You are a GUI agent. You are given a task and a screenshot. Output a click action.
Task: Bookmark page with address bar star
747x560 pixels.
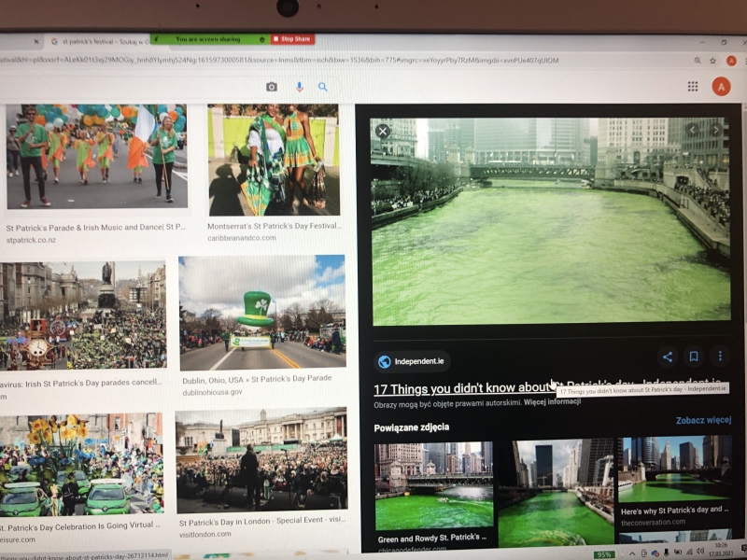712,61
